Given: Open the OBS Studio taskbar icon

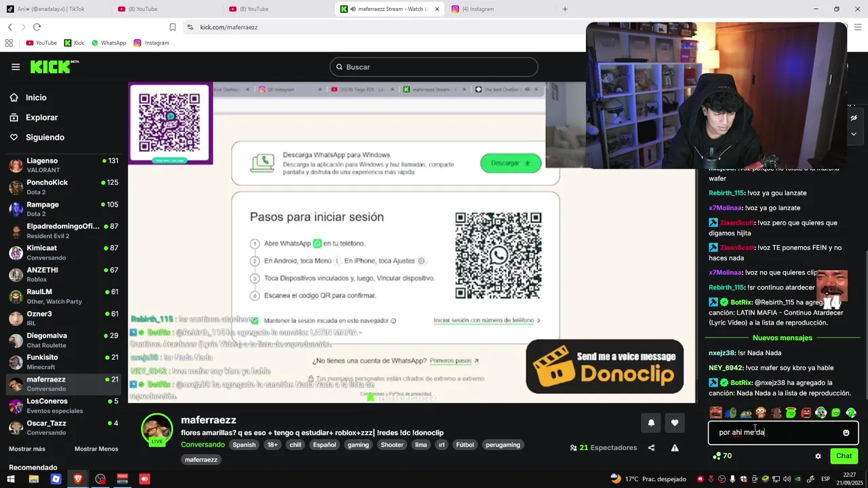Looking at the screenshot, I should (100, 479).
